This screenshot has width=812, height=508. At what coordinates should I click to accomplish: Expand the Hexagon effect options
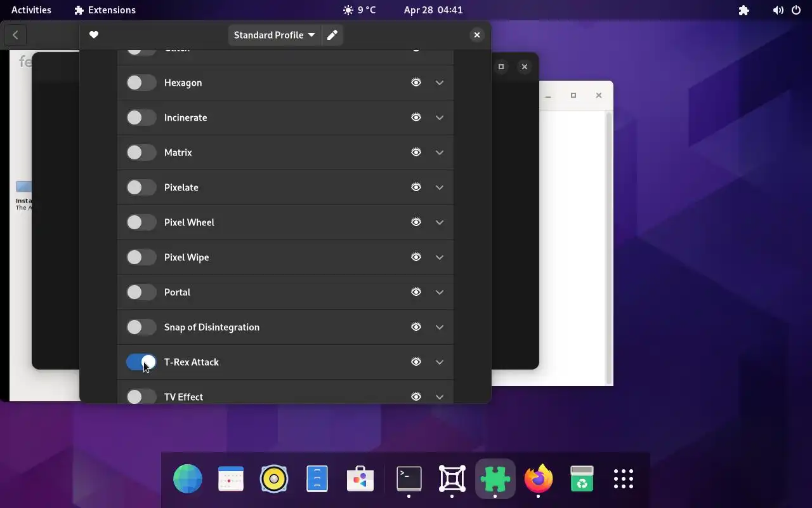tap(440, 83)
